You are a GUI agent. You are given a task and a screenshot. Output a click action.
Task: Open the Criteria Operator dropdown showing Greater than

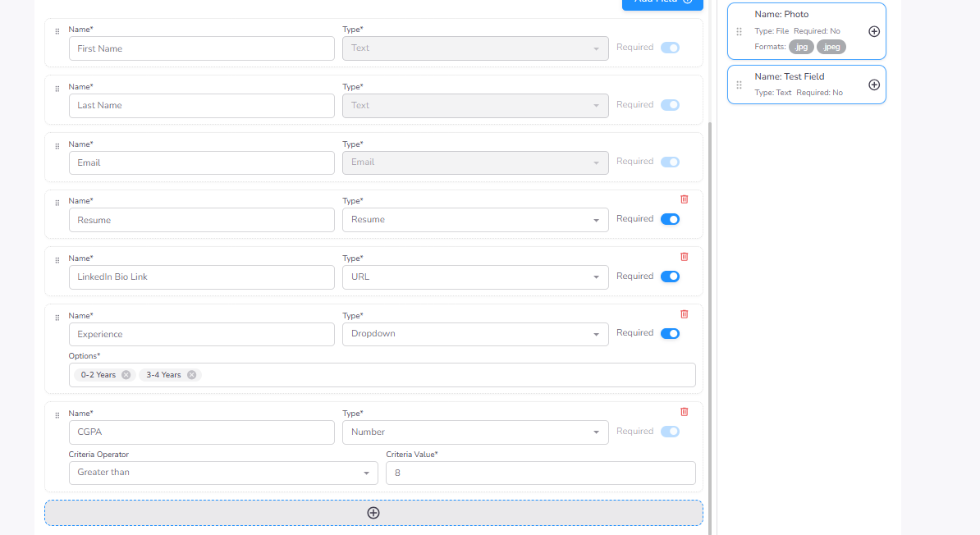pos(222,473)
